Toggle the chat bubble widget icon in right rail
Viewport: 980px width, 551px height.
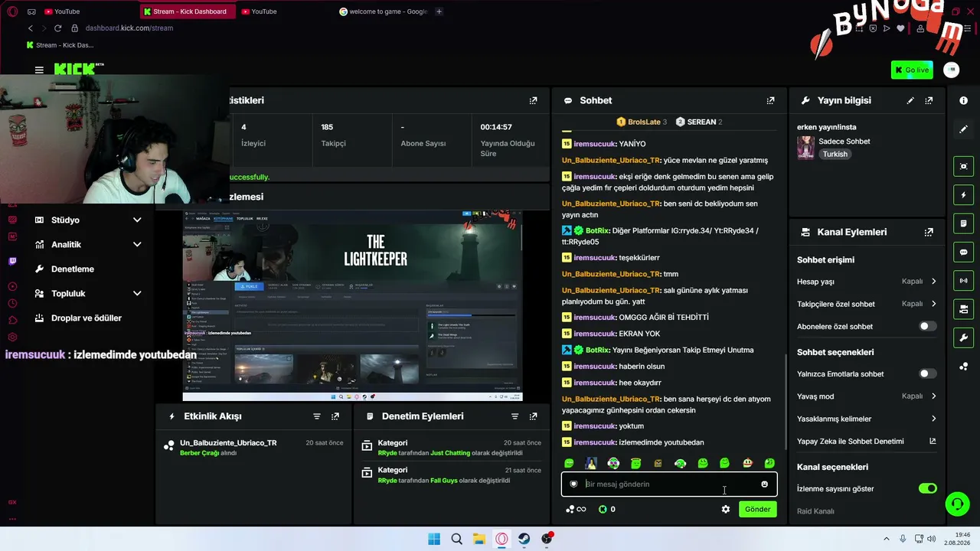[963, 252]
